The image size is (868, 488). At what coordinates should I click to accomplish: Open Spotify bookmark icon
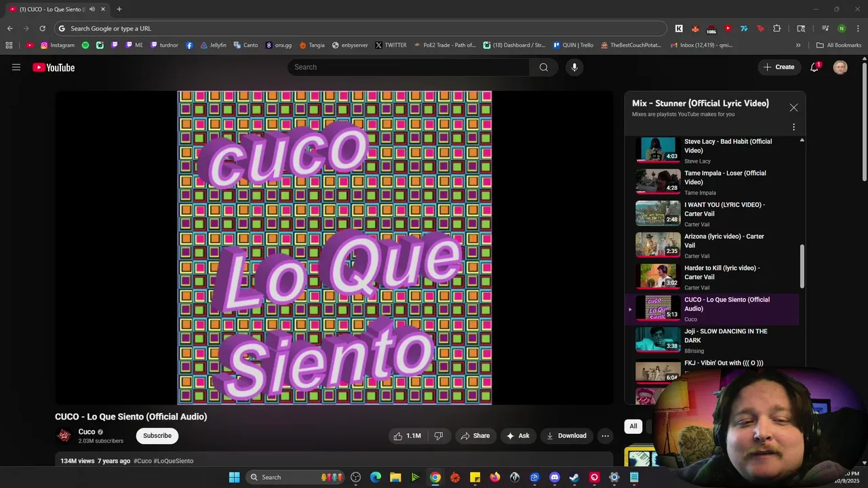click(x=85, y=45)
